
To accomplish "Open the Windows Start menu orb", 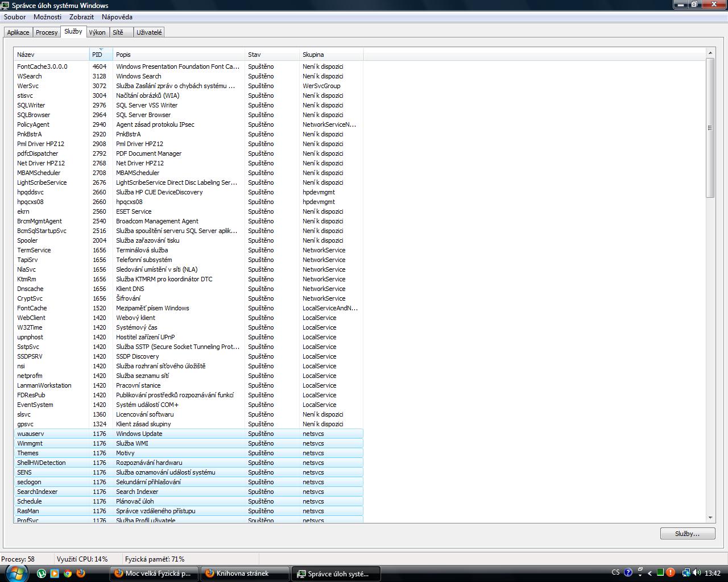I will coord(15,573).
